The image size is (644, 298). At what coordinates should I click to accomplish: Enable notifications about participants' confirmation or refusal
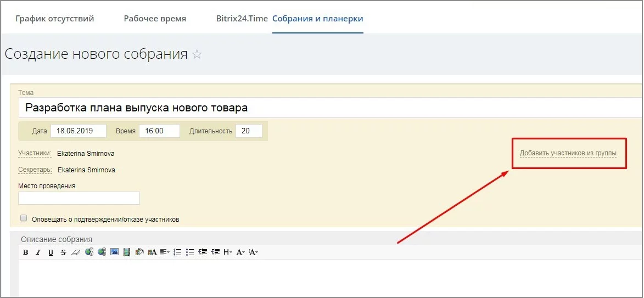coord(24,218)
